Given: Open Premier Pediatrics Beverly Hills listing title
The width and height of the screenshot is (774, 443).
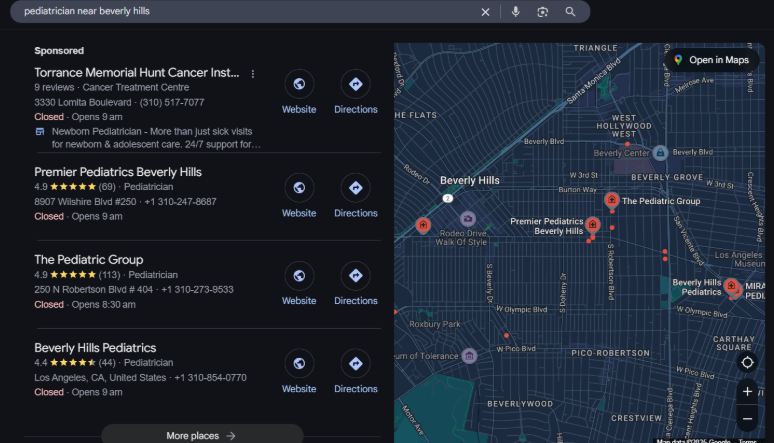Looking at the screenshot, I should [x=118, y=172].
